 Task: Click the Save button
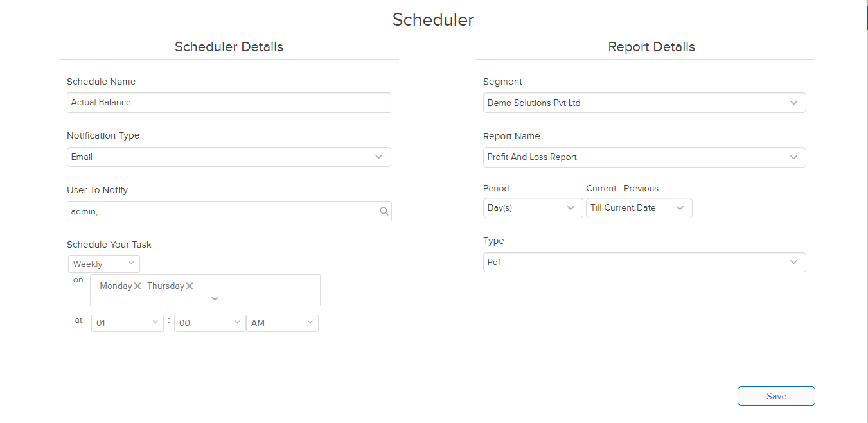(775, 395)
